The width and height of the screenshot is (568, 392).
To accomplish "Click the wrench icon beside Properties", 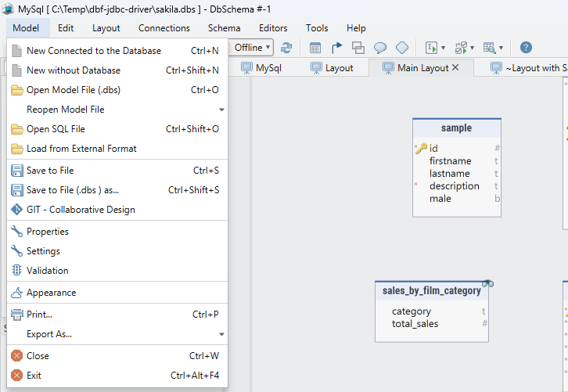I will tap(16, 231).
